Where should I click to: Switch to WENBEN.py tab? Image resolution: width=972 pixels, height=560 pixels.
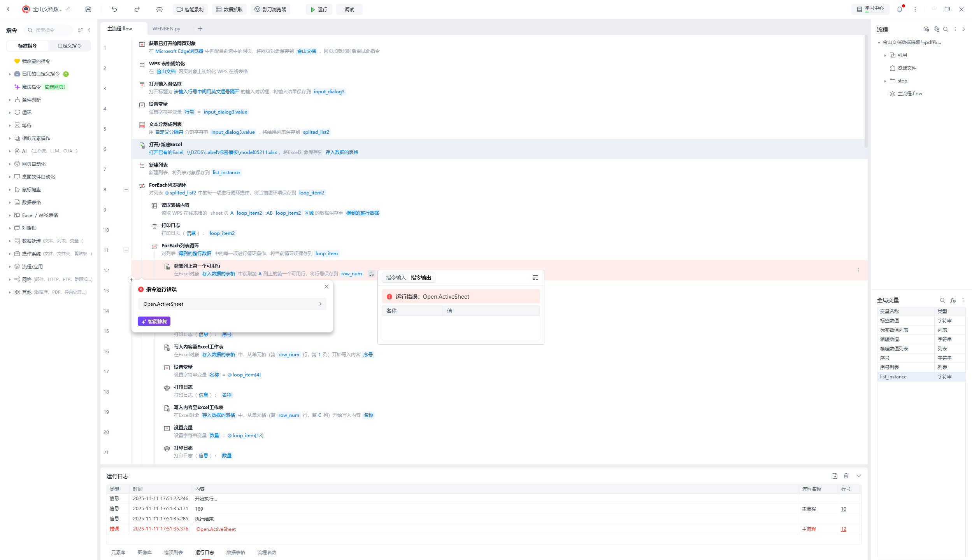coord(166,29)
